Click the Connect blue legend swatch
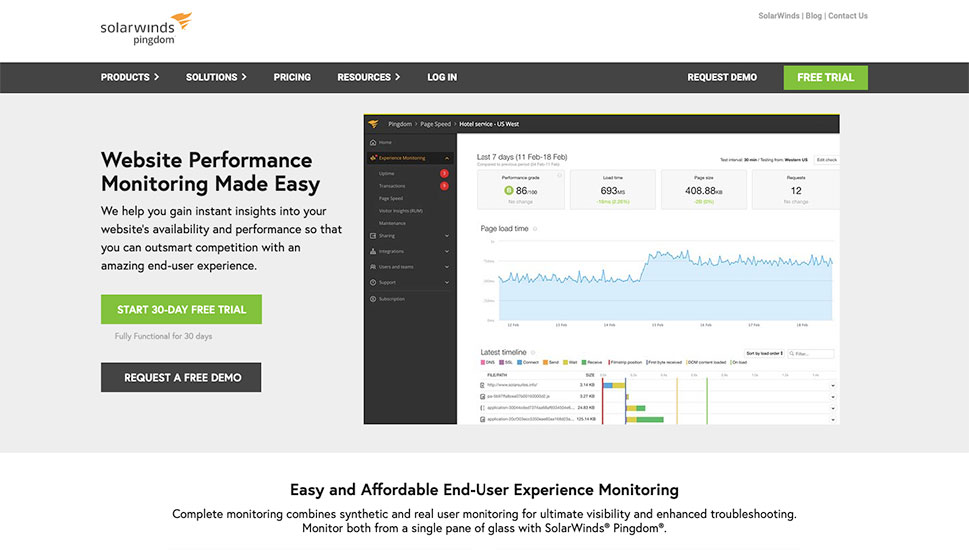Image resolution: width=969 pixels, height=550 pixels. [x=520, y=362]
